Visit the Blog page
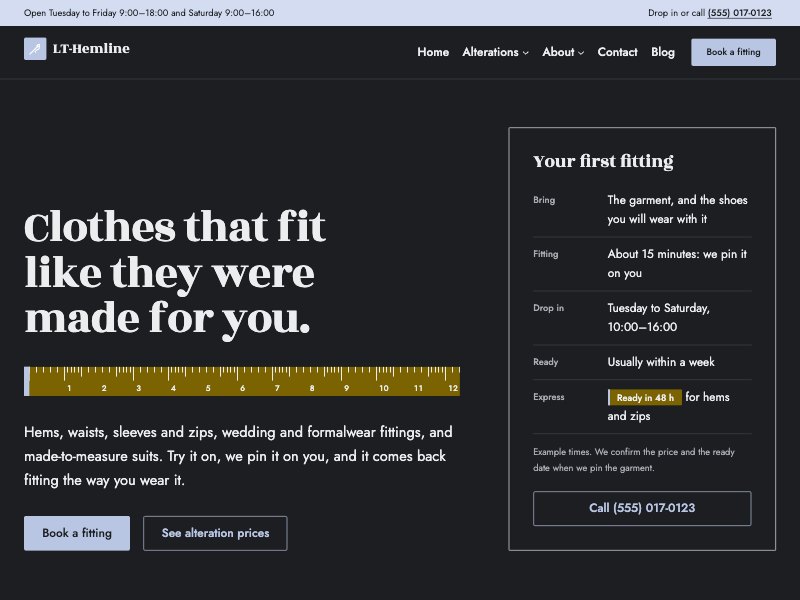 pos(663,52)
